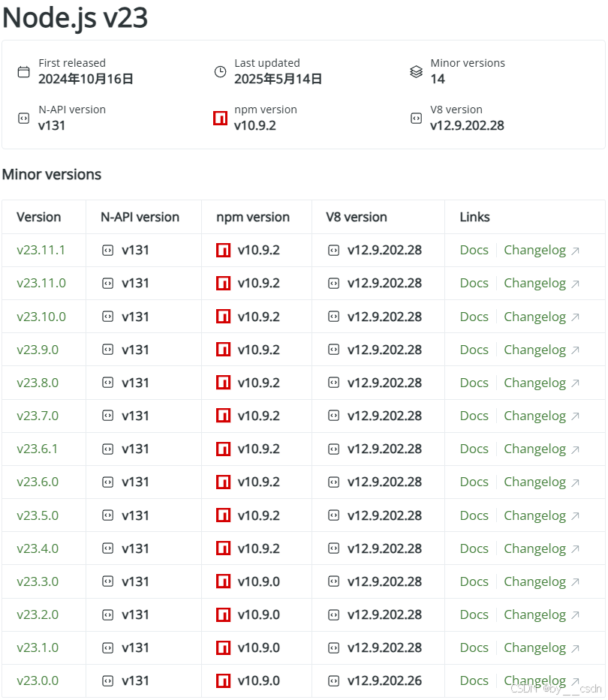Open Docs for v23.5.0
Viewport: 608px width, 700px height.
(x=474, y=515)
